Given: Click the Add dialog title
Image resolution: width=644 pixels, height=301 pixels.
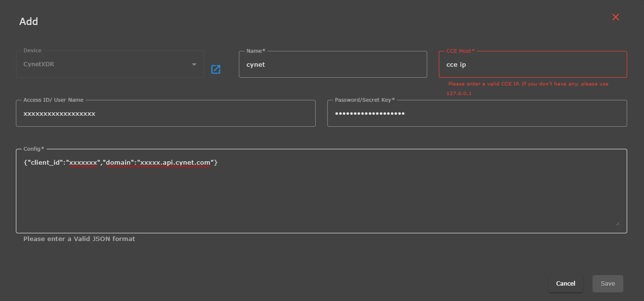Looking at the screenshot, I should (x=28, y=22).
